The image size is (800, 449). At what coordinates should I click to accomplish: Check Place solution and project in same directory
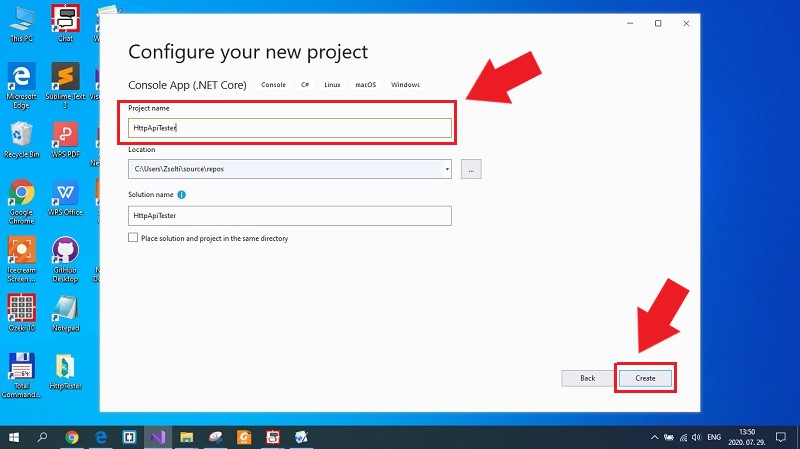point(133,237)
